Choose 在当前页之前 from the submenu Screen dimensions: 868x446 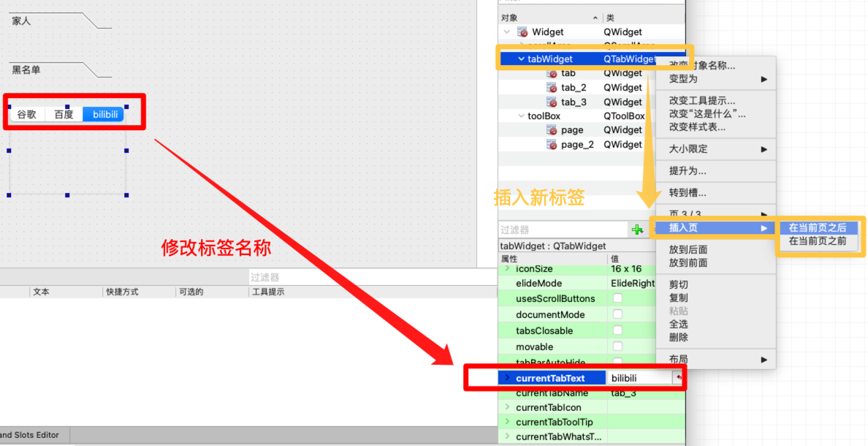coord(818,241)
